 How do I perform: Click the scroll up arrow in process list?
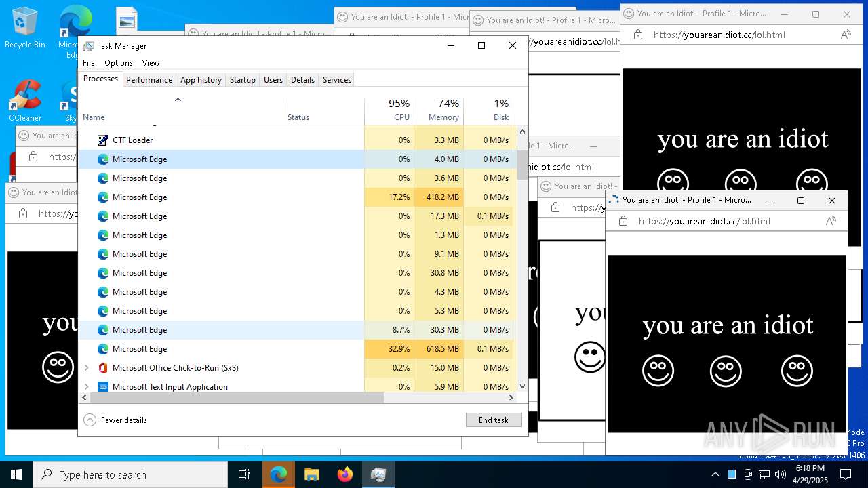tap(522, 131)
